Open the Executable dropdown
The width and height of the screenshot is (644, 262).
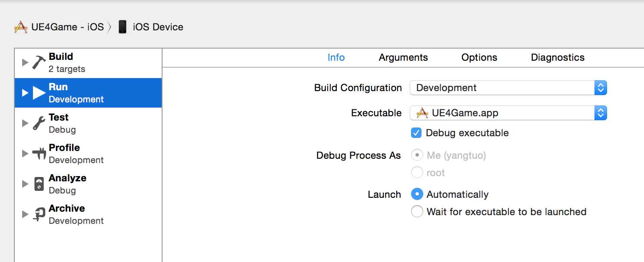(x=508, y=113)
